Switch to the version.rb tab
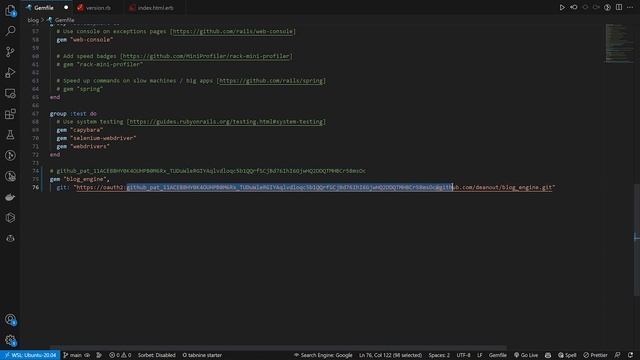Viewport: 640px width, 360px height. (98, 8)
